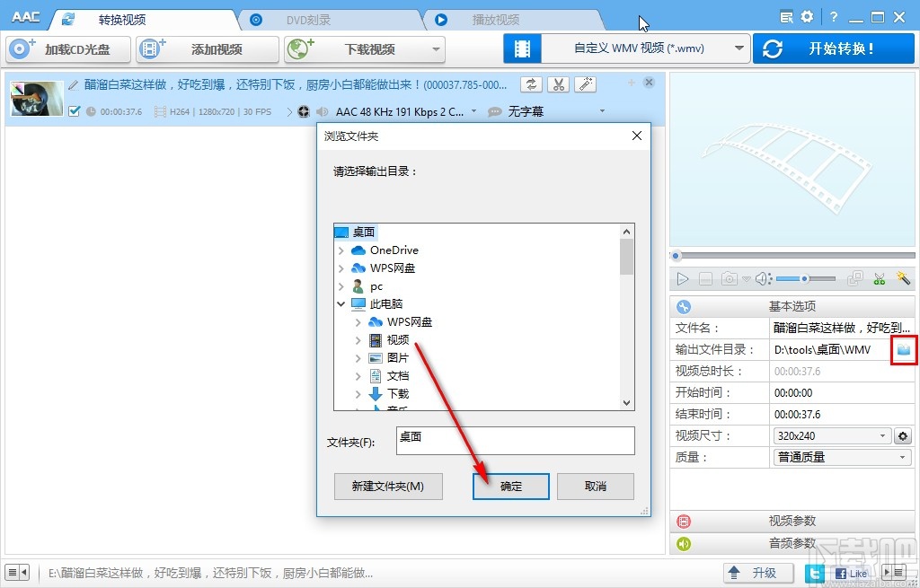Screen dimensions: 920x588
Task: Click the convert/swap icon next to file name
Action: 530,83
